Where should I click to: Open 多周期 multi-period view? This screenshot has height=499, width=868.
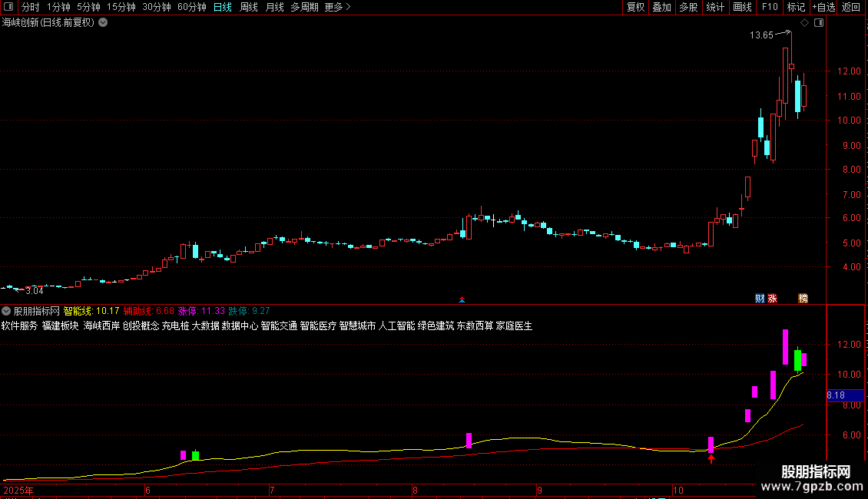click(304, 7)
